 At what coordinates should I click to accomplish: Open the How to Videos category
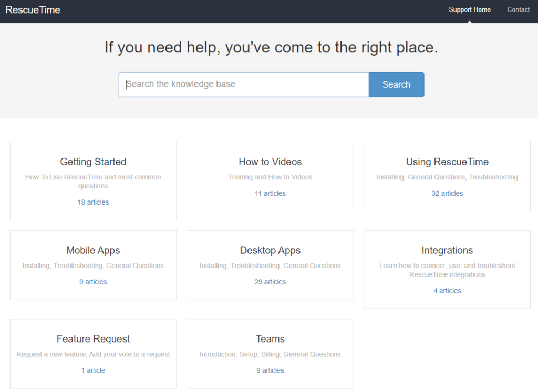click(270, 162)
